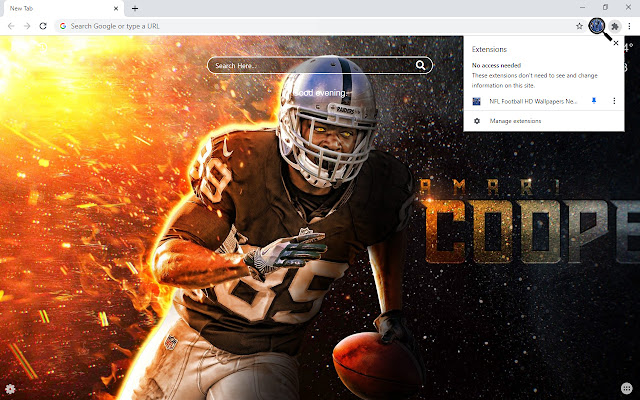This screenshot has height=400, width=640.
Task: Close the New Tab tab
Action: point(116,8)
